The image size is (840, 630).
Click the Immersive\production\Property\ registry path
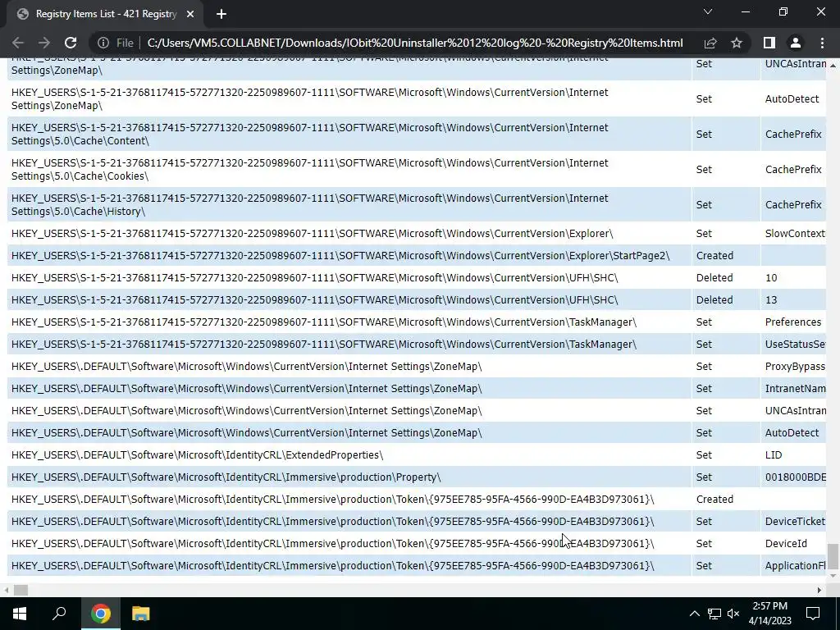point(226,477)
